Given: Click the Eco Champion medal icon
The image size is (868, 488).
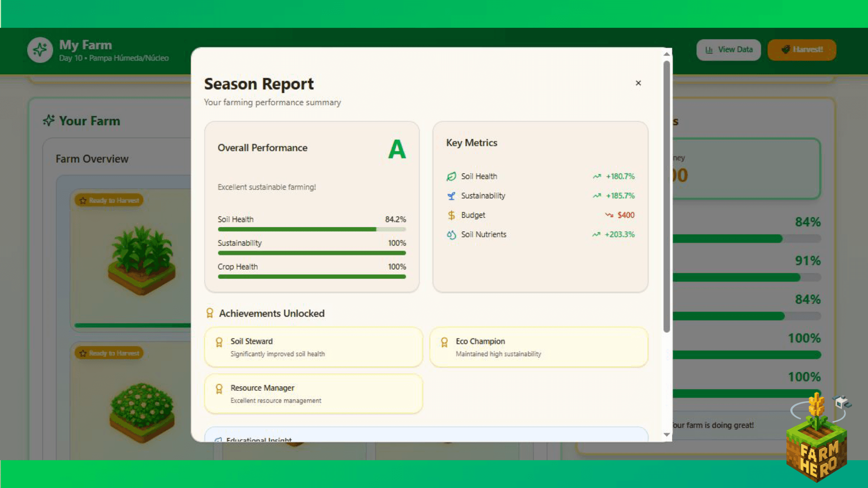Looking at the screenshot, I should (444, 341).
